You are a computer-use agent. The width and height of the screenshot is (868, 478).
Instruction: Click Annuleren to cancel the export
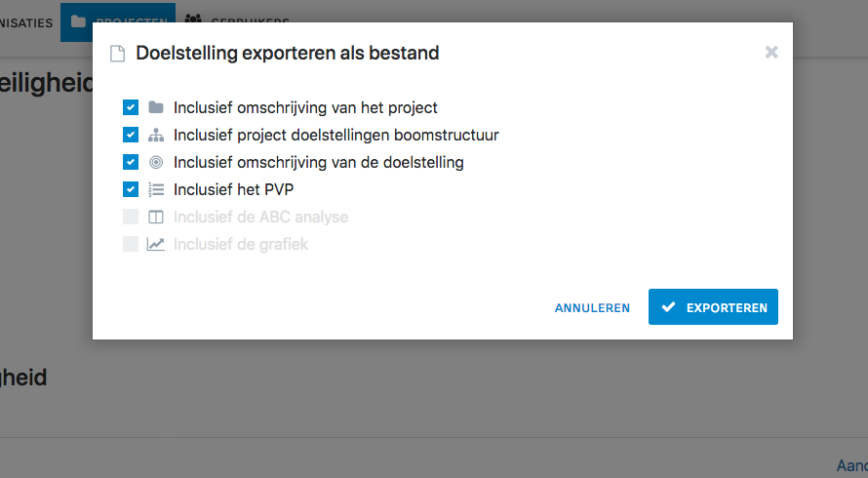[x=592, y=308]
